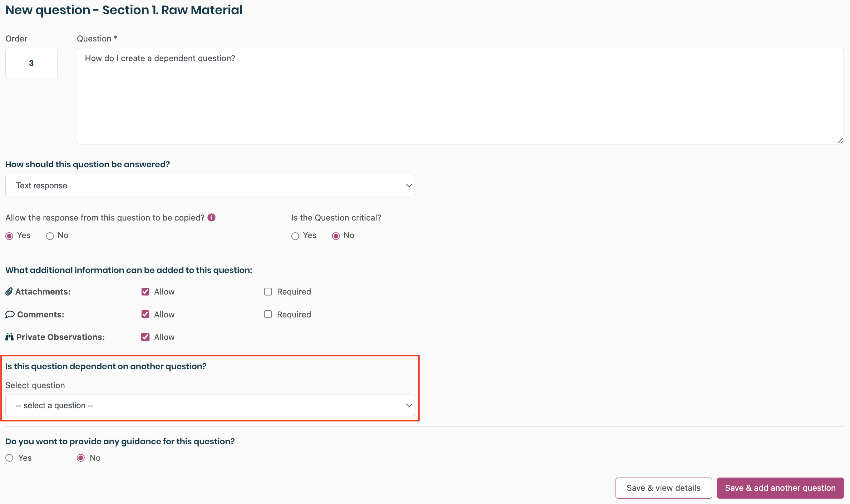The width and height of the screenshot is (850, 504).
Task: Select No for allowing response to be copied
Action: pyautogui.click(x=50, y=236)
